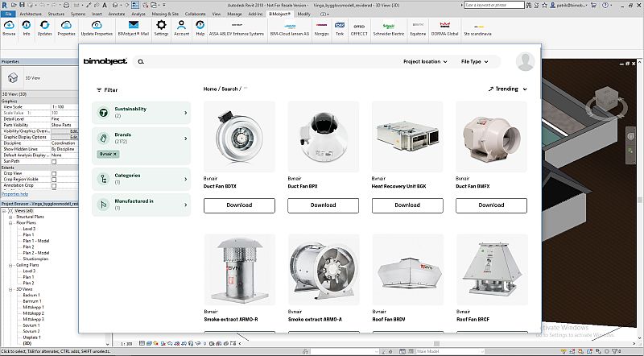The width and height of the screenshot is (644, 356).
Task: Click the Print icon in quick access toolbar
Action: pyautogui.click(x=67, y=5)
